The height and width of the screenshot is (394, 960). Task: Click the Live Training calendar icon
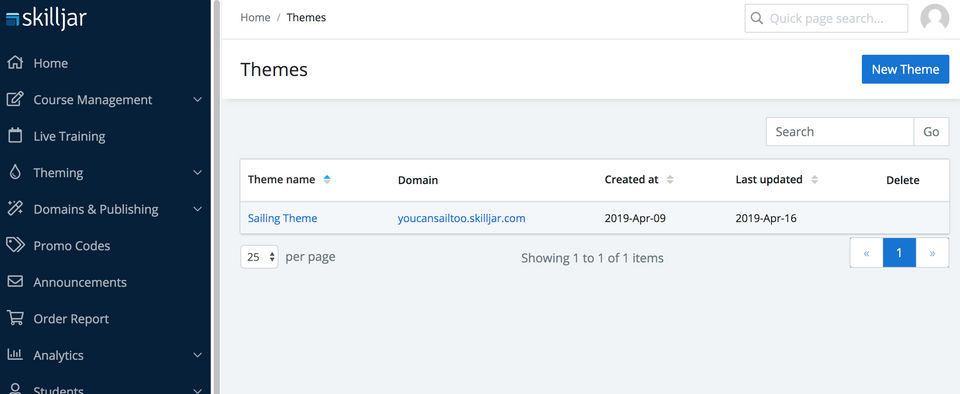click(x=15, y=136)
